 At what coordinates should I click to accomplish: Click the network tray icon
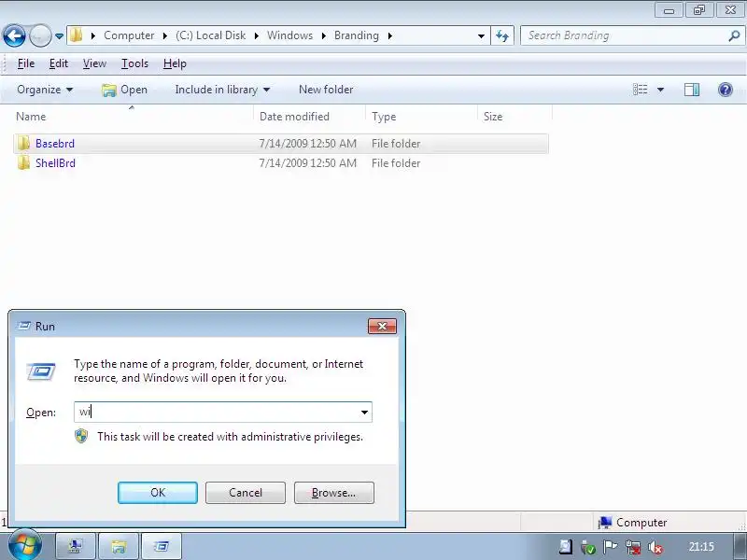coord(633,547)
